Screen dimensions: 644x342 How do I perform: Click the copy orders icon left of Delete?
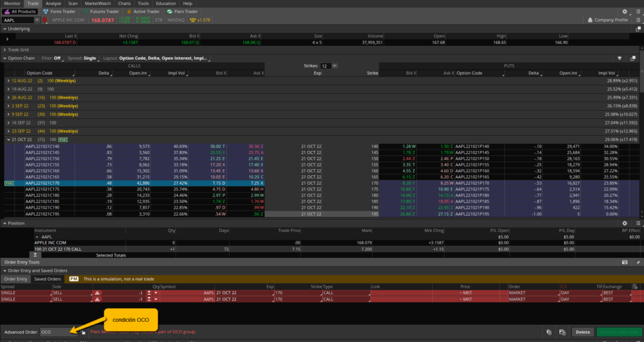coord(549,332)
